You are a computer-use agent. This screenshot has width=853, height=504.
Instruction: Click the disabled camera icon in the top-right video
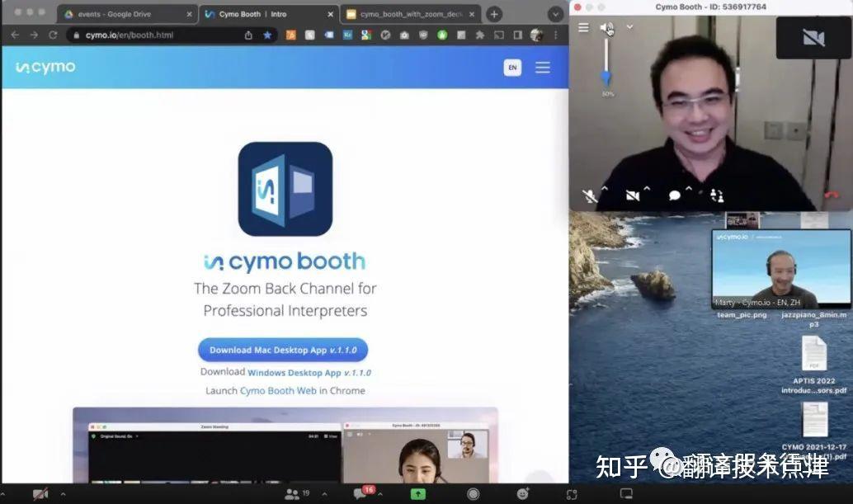[813, 38]
